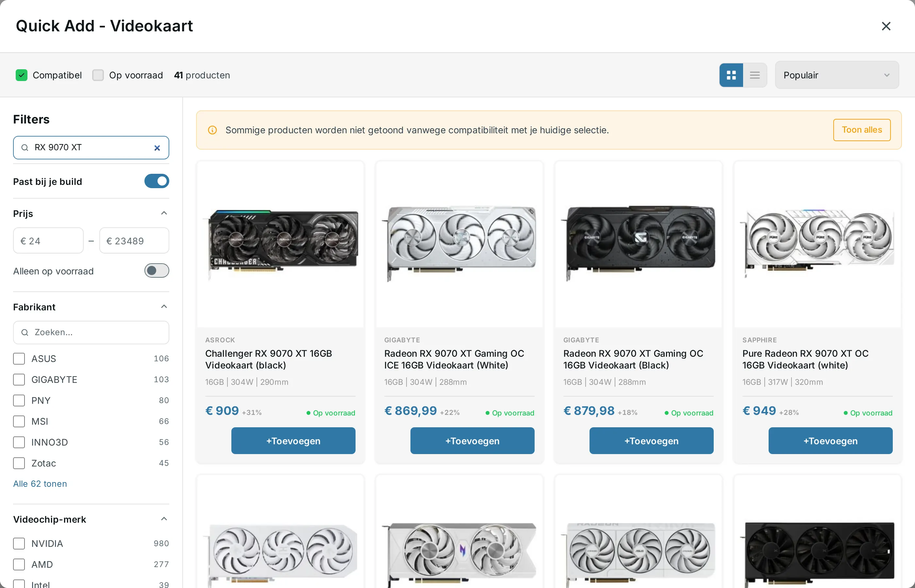This screenshot has width=915, height=588.
Task: Click the 41 producten count
Action: tap(202, 75)
